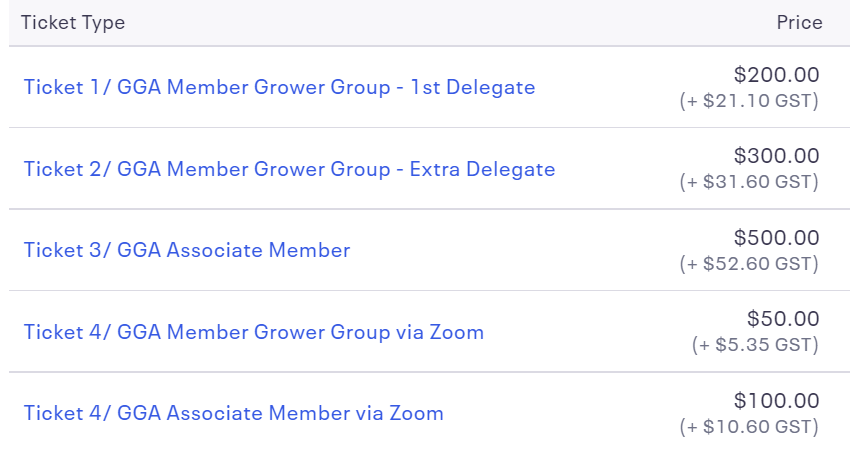Screen dimensions: 850x461
Task: Click the Ticket Type column header
Action: 73,23
